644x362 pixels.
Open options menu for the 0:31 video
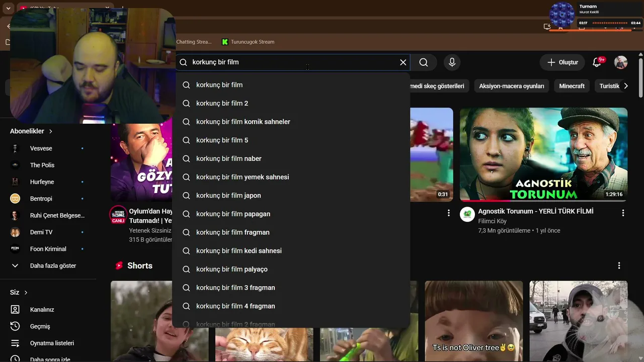449,213
